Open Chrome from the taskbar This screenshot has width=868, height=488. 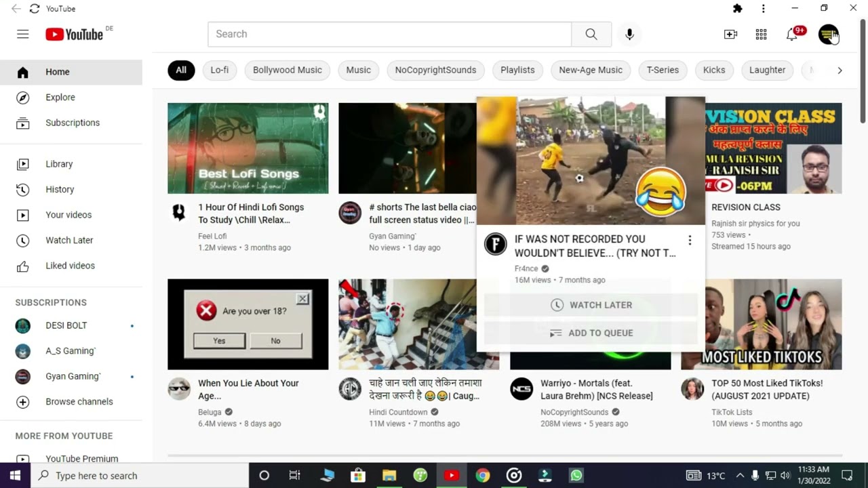[x=483, y=476]
